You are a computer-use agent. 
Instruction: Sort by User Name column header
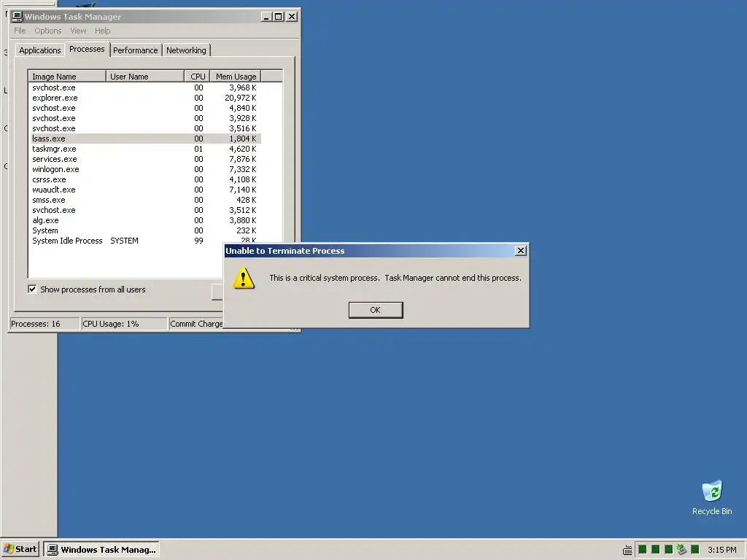(145, 76)
